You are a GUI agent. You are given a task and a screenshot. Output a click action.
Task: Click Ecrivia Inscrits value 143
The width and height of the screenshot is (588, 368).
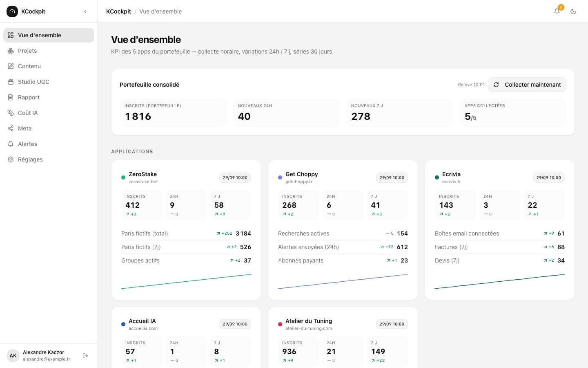point(446,205)
